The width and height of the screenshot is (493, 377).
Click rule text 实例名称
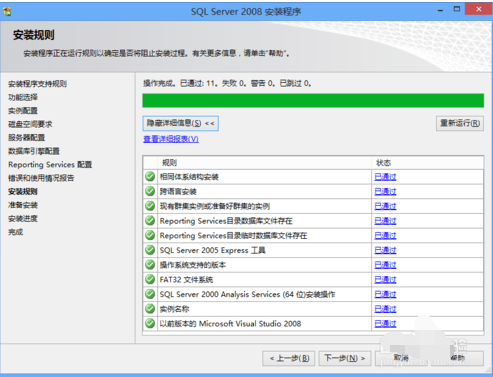[174, 309]
